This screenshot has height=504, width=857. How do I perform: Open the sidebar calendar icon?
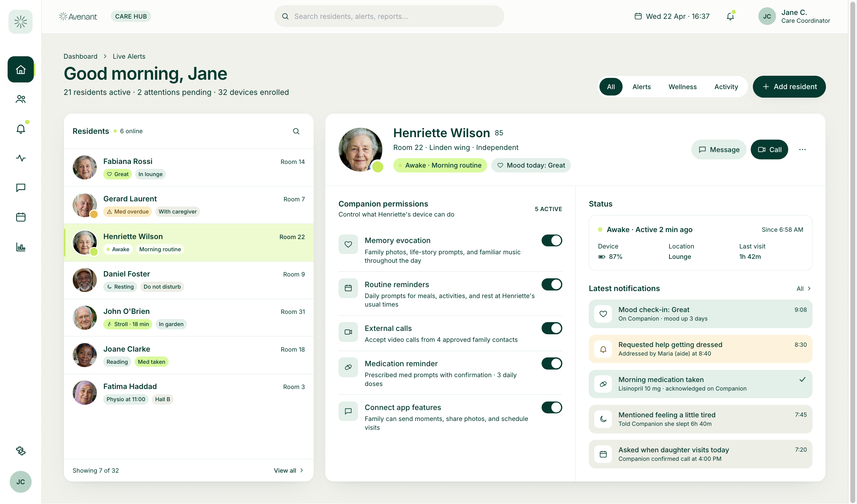21,217
